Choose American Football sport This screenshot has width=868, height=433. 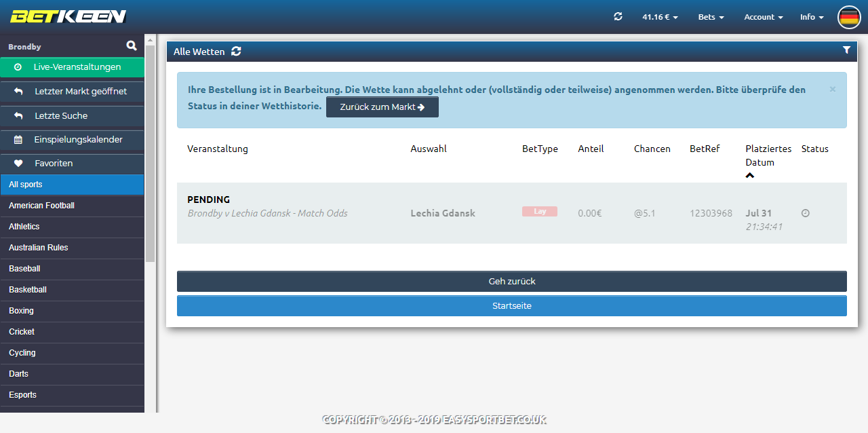72,206
